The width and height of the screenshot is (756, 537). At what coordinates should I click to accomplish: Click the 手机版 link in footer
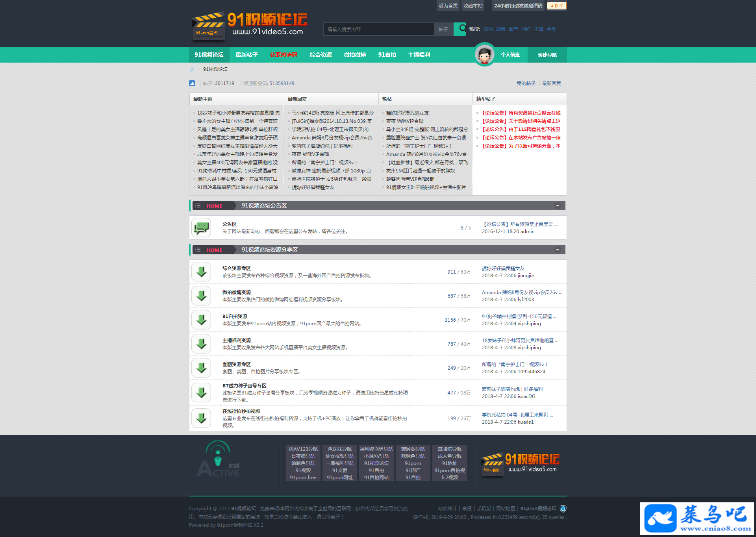point(484,509)
